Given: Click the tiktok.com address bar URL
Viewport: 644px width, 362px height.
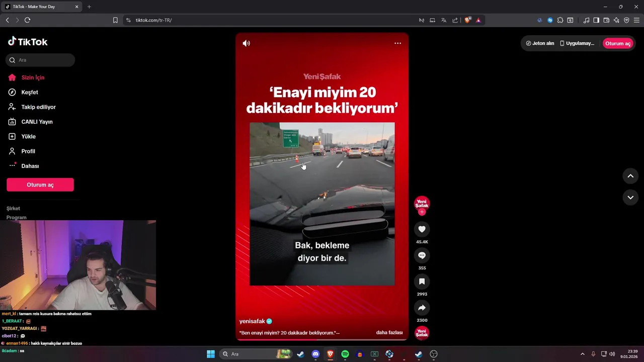Looking at the screenshot, I should (154, 20).
